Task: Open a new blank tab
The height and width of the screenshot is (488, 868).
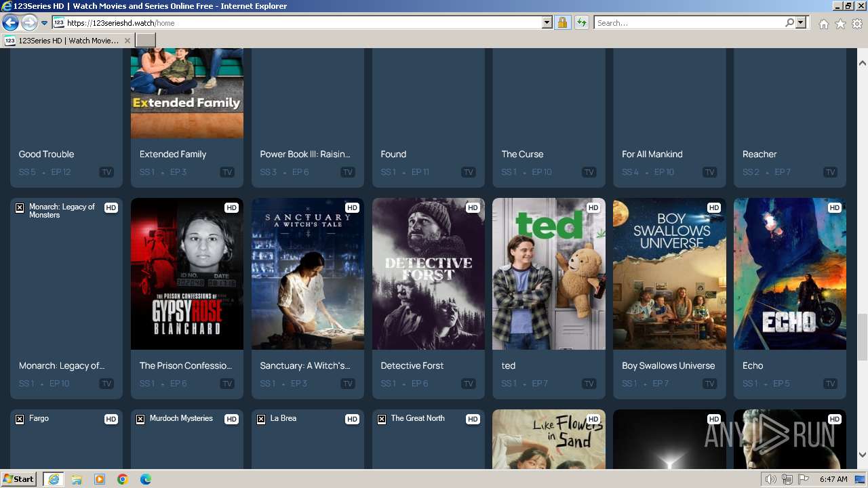Action: [x=146, y=40]
